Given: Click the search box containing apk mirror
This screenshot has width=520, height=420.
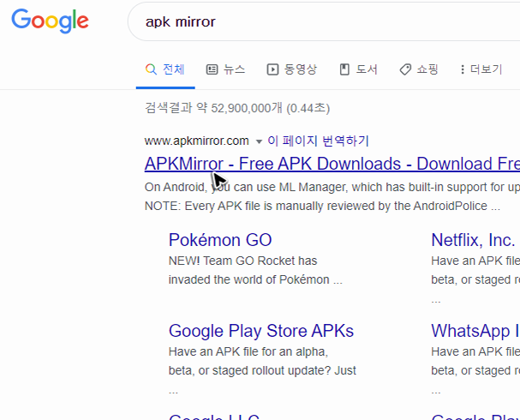Looking at the screenshot, I should (x=324, y=21).
